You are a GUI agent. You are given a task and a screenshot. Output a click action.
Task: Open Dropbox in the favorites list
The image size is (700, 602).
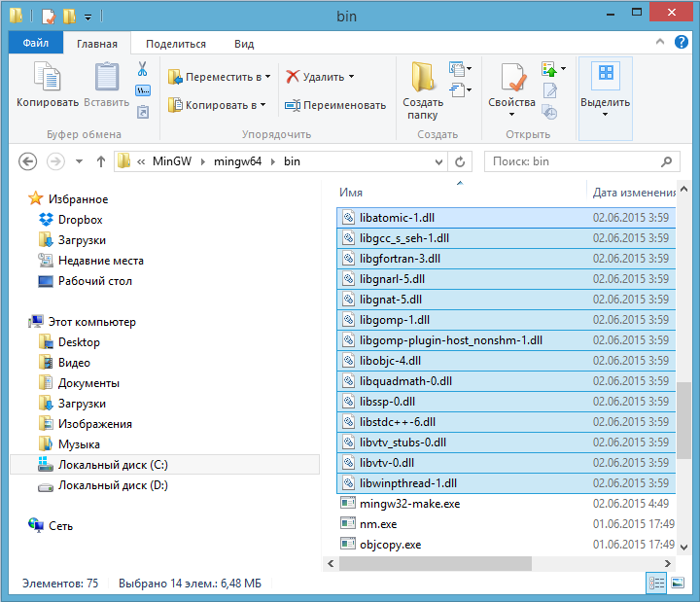(x=81, y=220)
